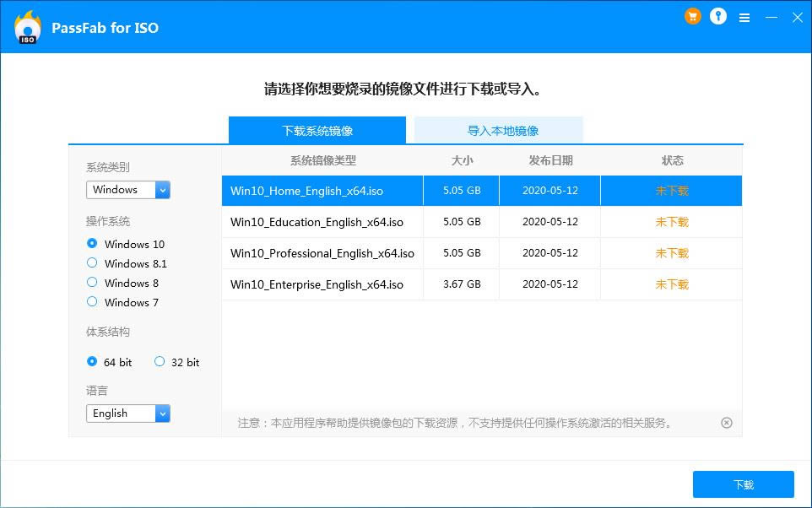Select Win10_Home_English_x64.iso row

point(482,191)
